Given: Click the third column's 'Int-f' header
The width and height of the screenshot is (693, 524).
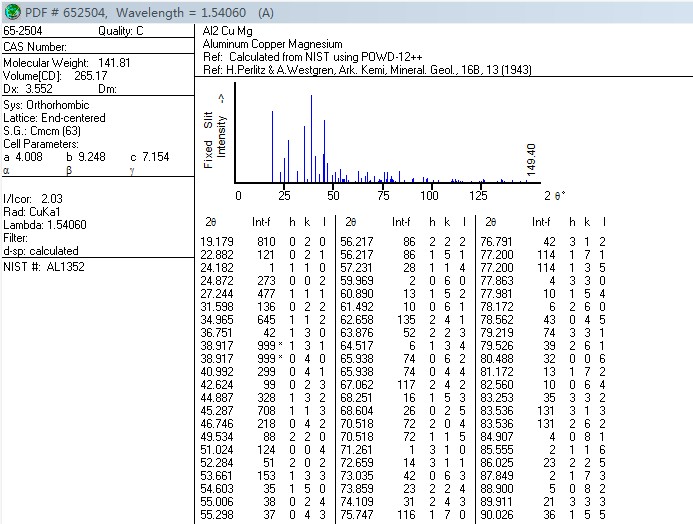Looking at the screenshot, I should pyautogui.click(x=541, y=222).
